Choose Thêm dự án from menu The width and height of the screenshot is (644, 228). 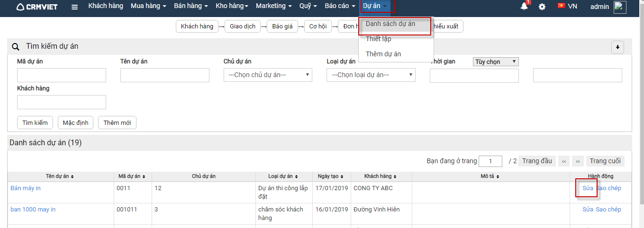pyautogui.click(x=383, y=54)
